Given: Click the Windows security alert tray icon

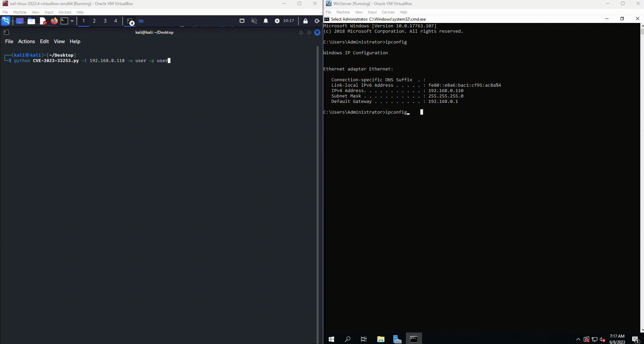Looking at the screenshot, I should (586, 339).
